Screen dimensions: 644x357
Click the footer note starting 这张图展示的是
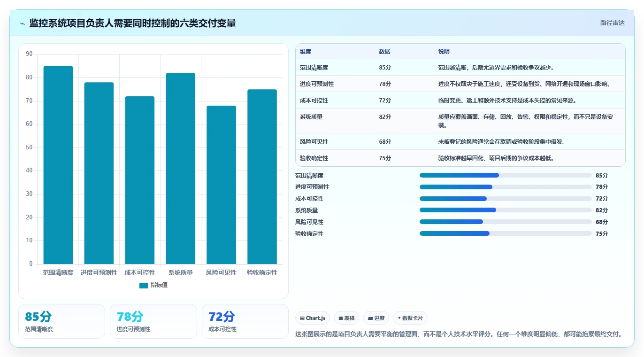[460, 334]
